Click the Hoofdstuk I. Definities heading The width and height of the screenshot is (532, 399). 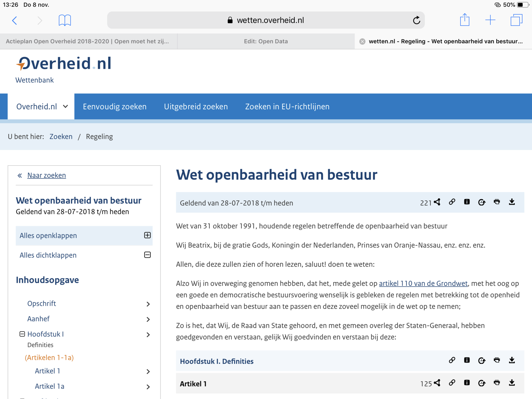click(x=217, y=361)
